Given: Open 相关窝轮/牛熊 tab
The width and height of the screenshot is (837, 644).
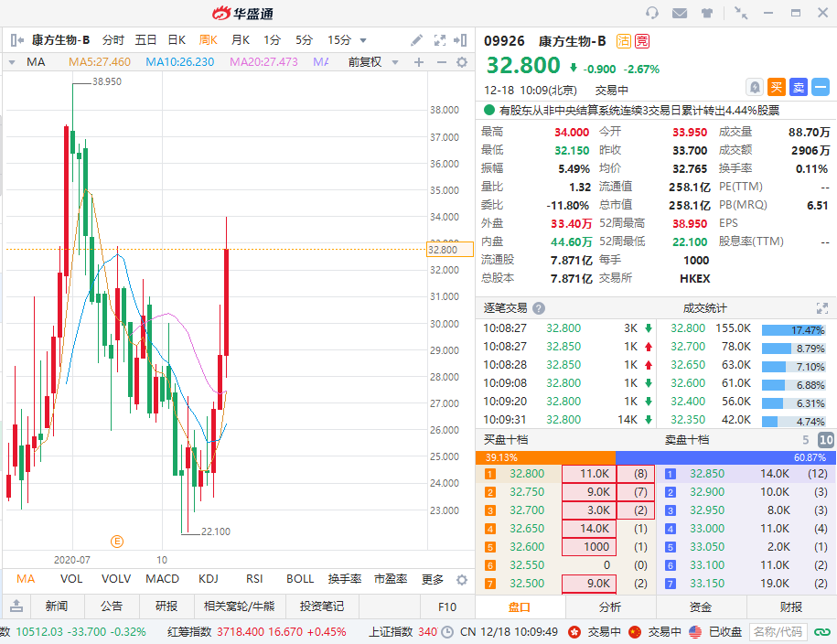Looking at the screenshot, I should tap(239, 606).
